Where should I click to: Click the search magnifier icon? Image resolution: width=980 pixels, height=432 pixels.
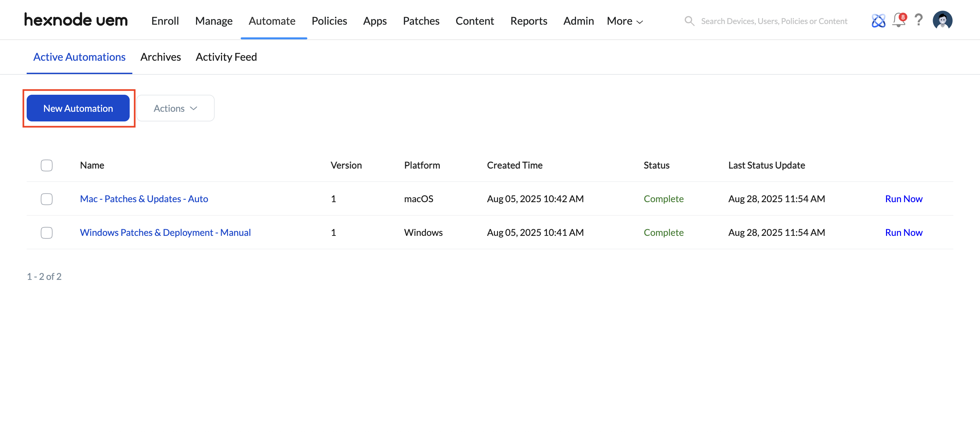click(x=689, y=21)
